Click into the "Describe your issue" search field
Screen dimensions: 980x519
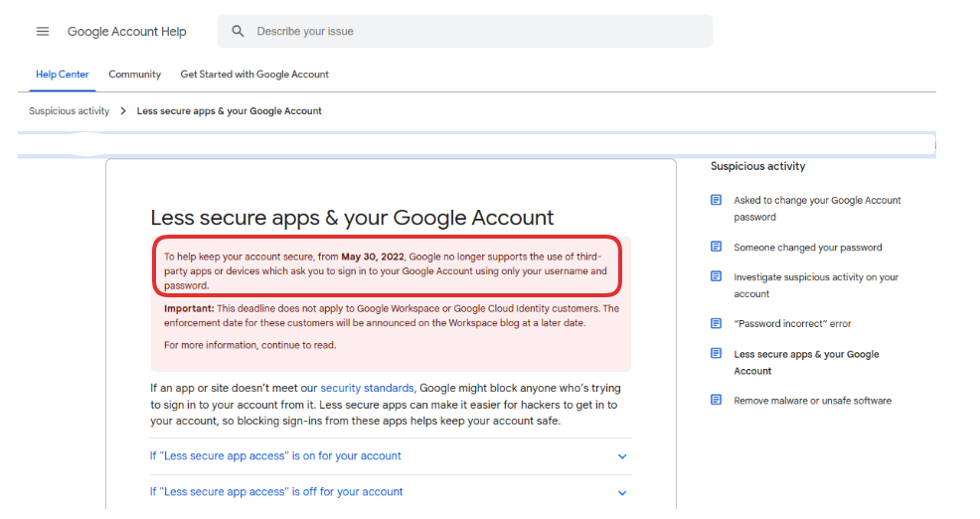tap(477, 32)
